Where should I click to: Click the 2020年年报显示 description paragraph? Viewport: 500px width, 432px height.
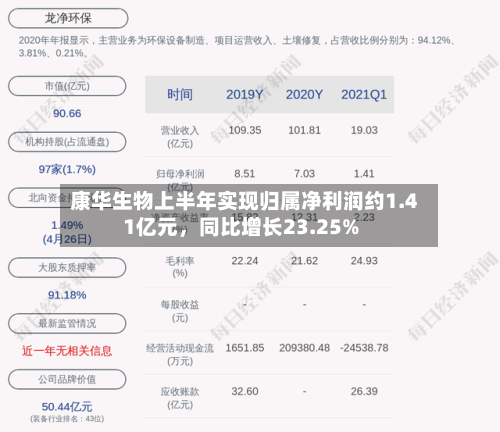[238, 47]
